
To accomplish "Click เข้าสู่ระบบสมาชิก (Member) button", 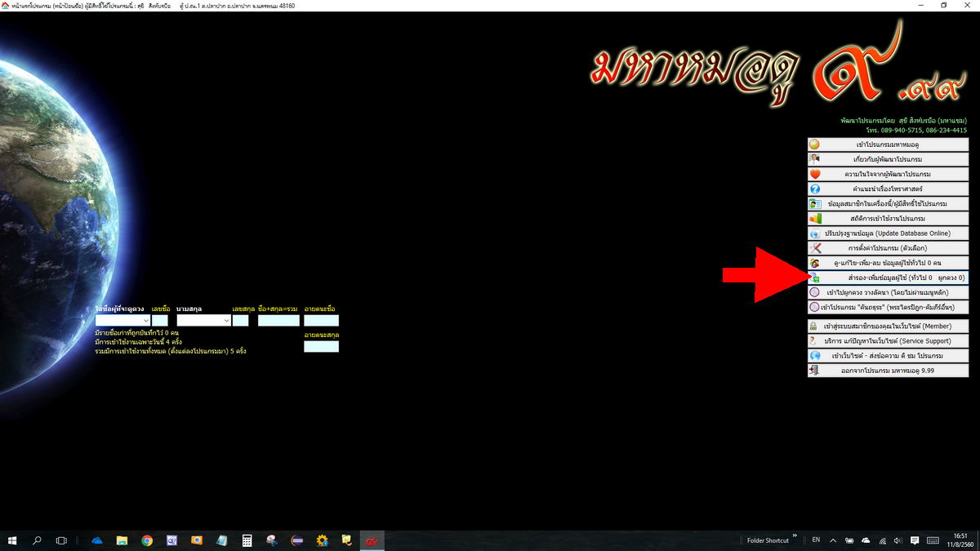I will pyautogui.click(x=888, y=326).
